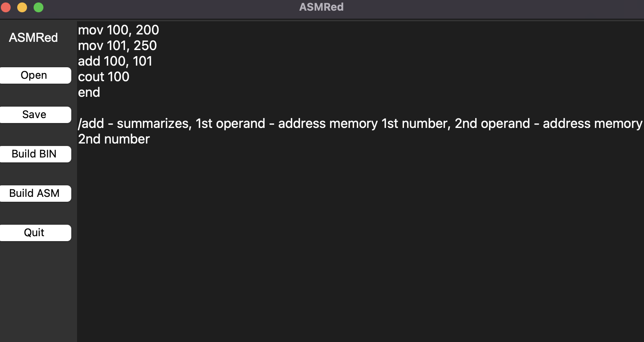
Task: Minimize the window with the yellow button
Action: tap(22, 7)
